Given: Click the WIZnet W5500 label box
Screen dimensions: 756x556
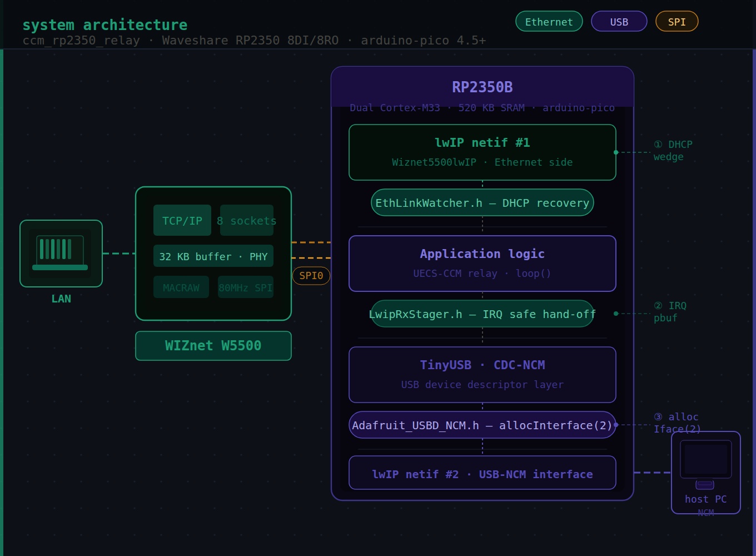Looking at the screenshot, I should coord(213,346).
